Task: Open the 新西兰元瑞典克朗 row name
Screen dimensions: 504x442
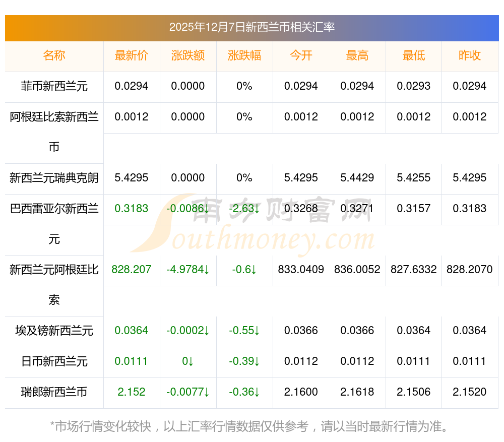Action: tap(54, 178)
